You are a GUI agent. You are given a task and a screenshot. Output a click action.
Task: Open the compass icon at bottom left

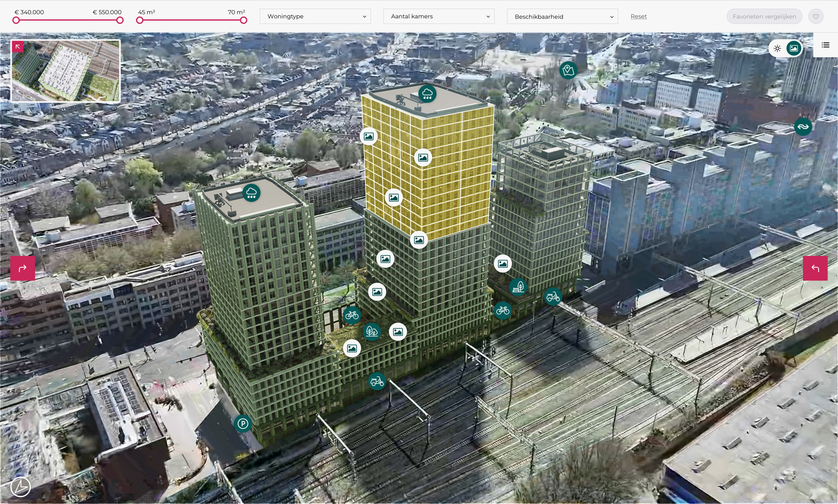20,487
